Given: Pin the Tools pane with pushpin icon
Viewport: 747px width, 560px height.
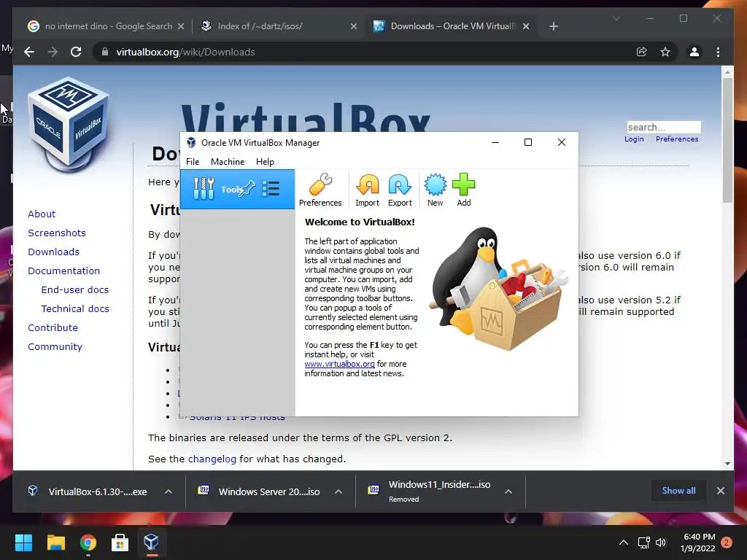Looking at the screenshot, I should 248,189.
